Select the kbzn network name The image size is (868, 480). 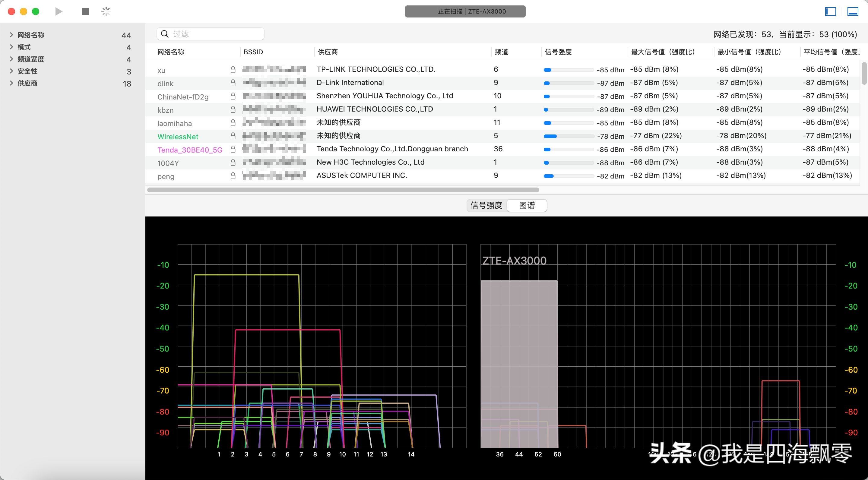click(x=166, y=110)
